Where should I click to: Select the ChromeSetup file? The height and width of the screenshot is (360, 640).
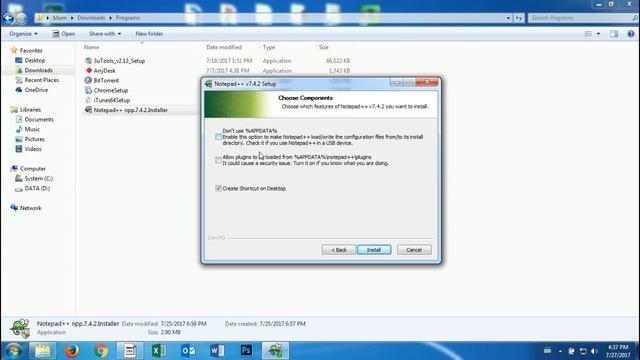tap(111, 90)
